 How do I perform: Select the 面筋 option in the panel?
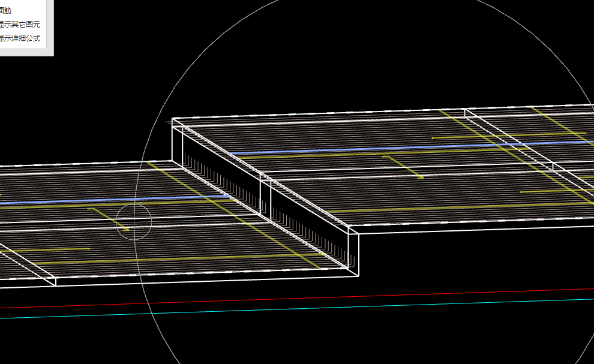click(x=5, y=11)
